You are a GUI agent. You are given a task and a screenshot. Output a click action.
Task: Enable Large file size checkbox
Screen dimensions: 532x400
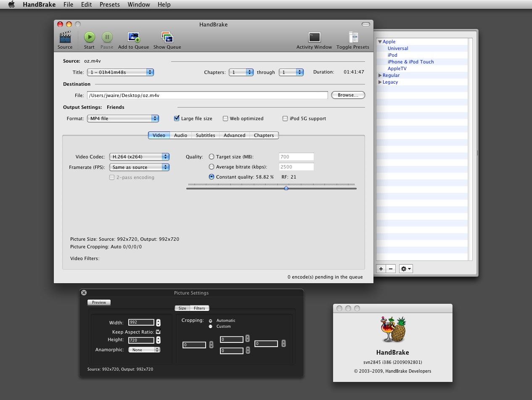point(177,118)
